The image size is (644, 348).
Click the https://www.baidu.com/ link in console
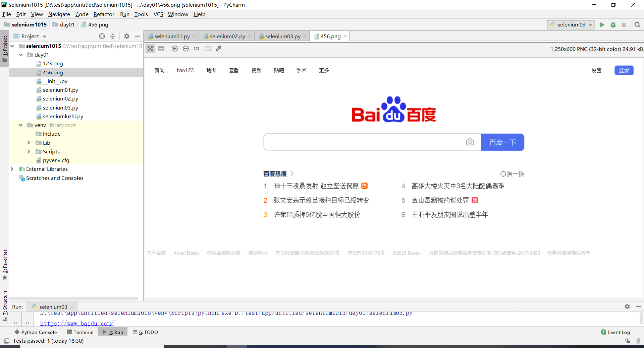pos(77,323)
